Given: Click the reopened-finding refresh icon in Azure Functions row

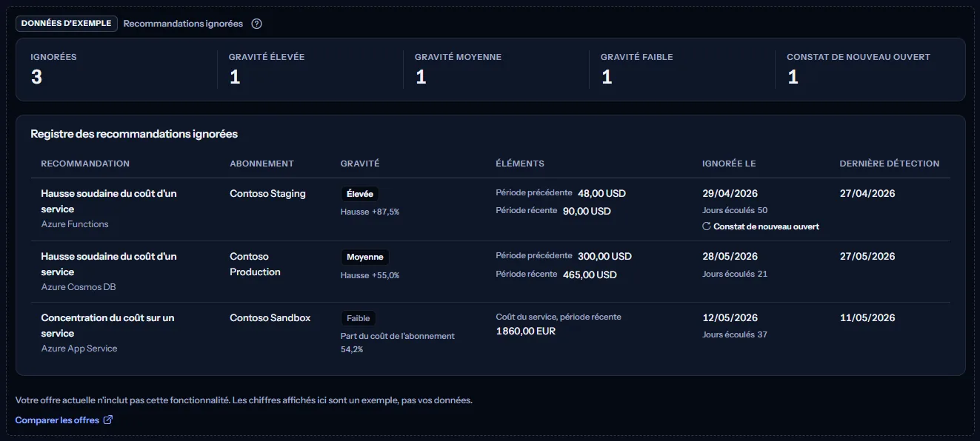Looking at the screenshot, I should 707,226.
